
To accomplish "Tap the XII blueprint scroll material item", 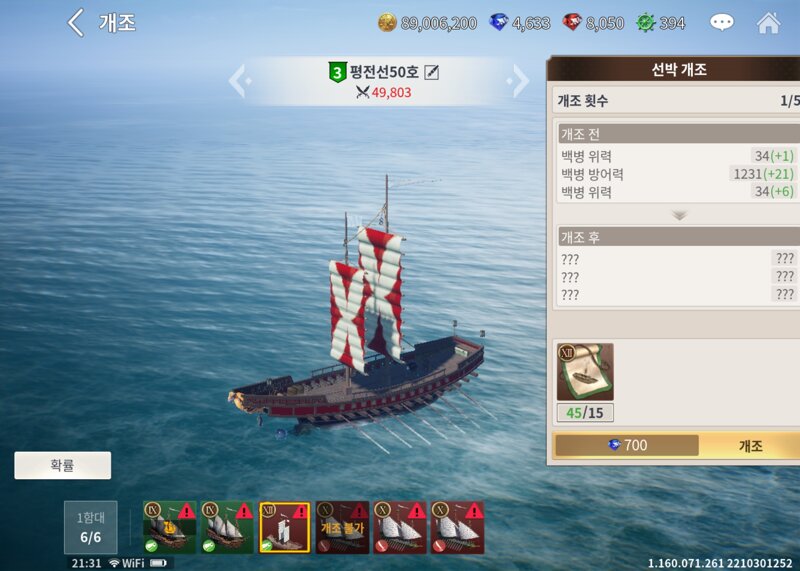I will pyautogui.click(x=585, y=372).
